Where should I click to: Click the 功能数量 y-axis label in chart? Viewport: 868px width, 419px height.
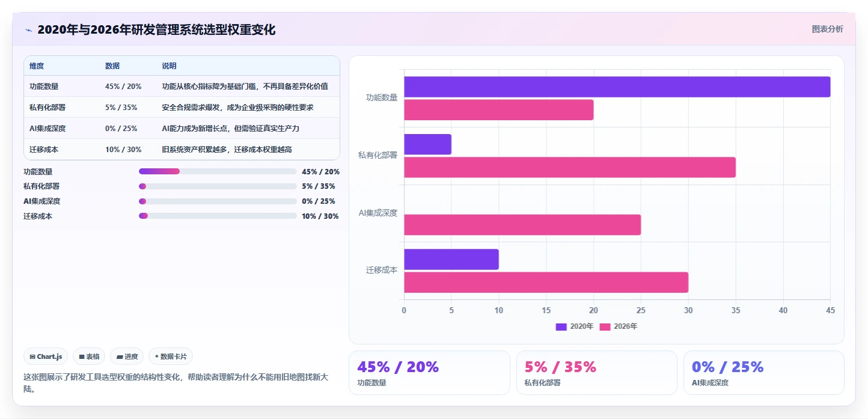pyautogui.click(x=382, y=97)
